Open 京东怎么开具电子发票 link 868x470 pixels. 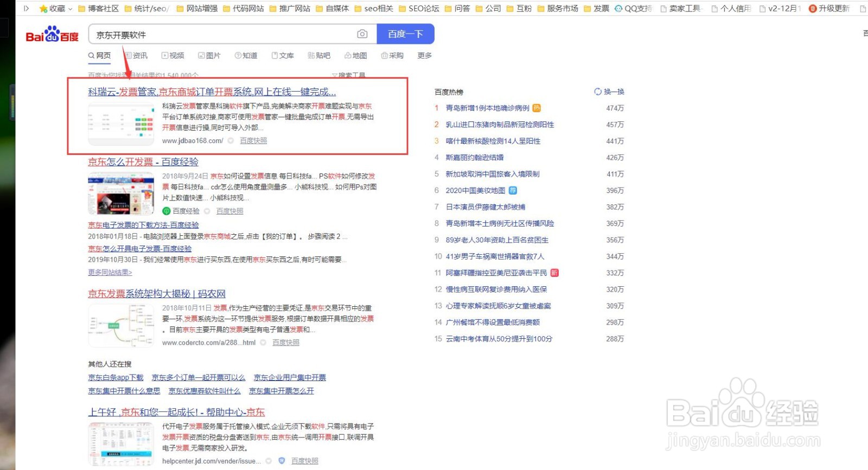click(140, 249)
